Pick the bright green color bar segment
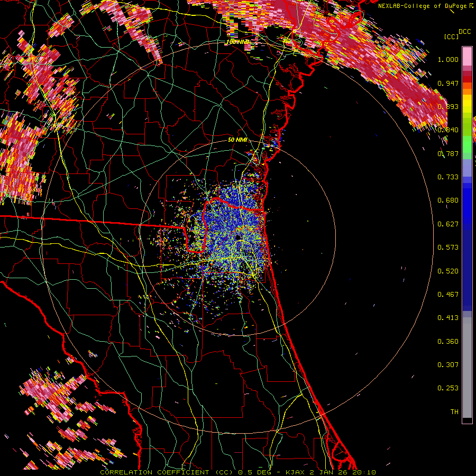 point(467,144)
